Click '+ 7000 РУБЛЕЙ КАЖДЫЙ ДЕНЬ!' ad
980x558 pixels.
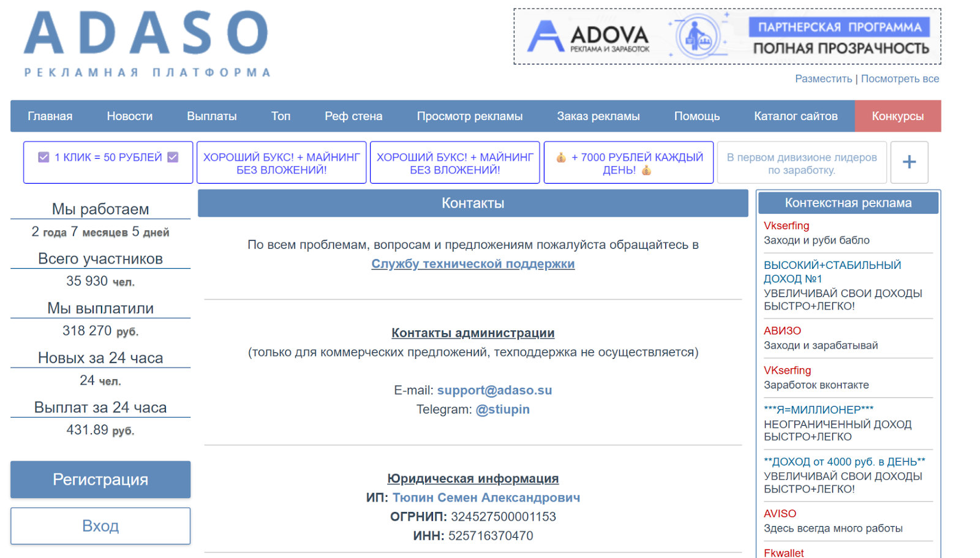(628, 162)
